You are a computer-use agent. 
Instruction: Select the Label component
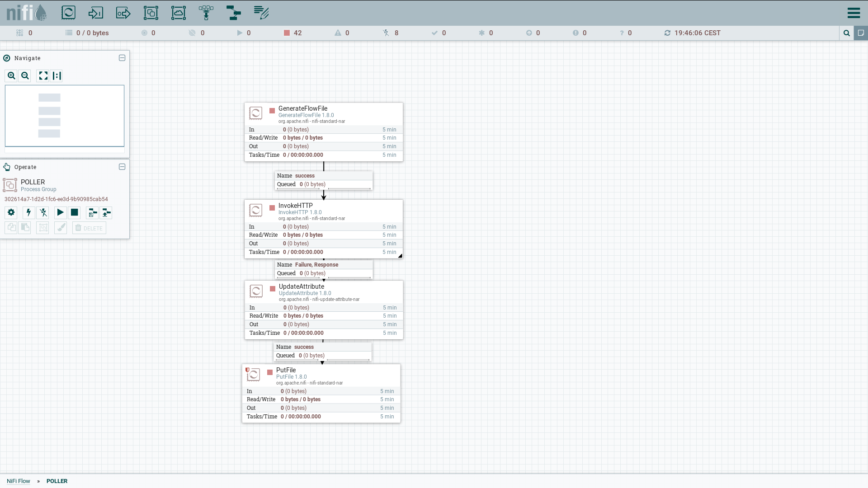pyautogui.click(x=261, y=13)
